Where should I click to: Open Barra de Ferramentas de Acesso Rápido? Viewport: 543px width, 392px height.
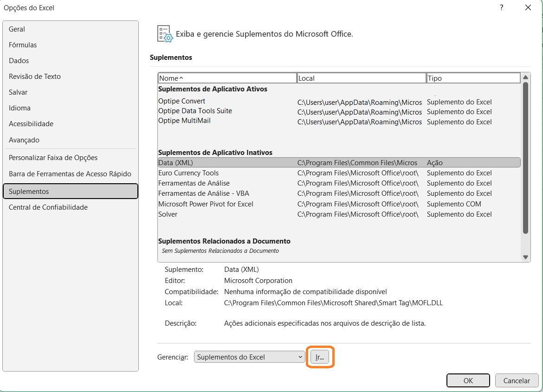tap(70, 174)
